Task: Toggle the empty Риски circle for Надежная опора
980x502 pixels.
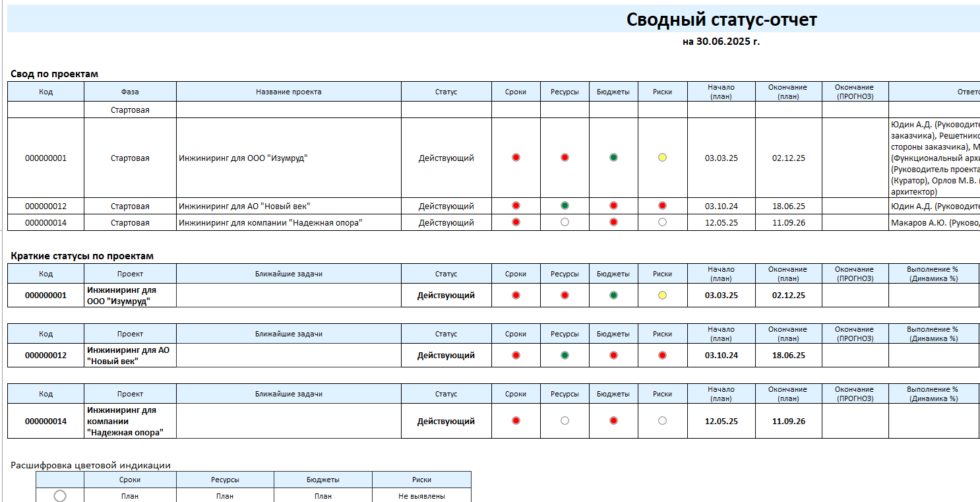Action: point(662,421)
